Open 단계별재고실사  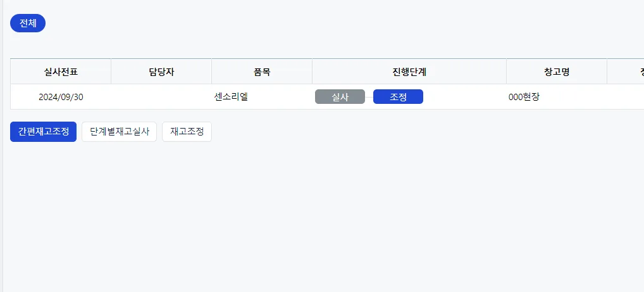[x=119, y=132]
